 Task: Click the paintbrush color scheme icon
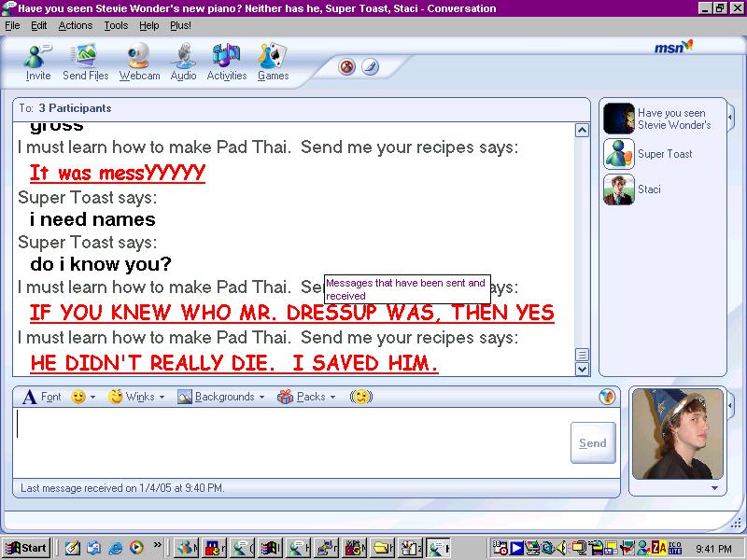point(370,66)
